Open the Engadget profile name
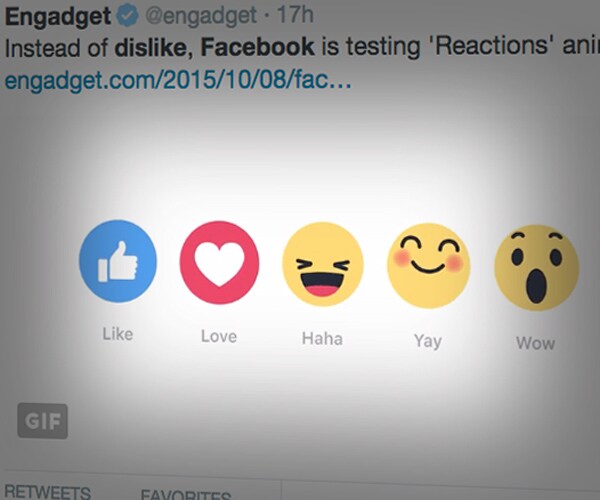Screen dimensions: 600x500 [x=58, y=17]
